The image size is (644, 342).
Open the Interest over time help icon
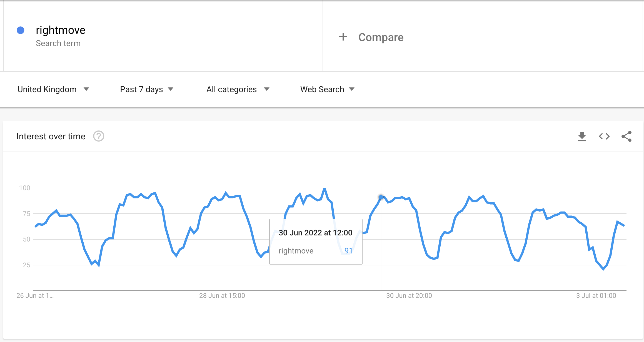[x=99, y=136]
